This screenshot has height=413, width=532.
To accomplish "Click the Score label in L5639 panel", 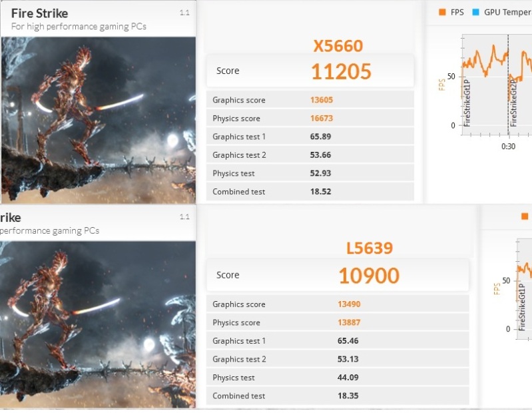I will tap(228, 275).
